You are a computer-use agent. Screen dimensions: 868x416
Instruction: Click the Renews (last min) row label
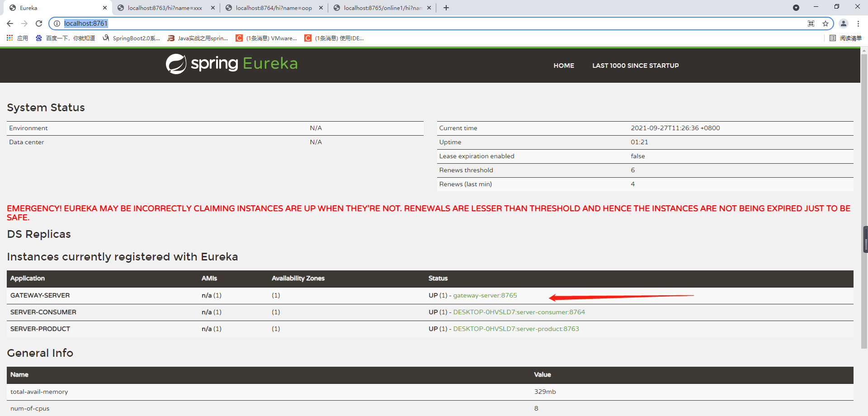tap(465, 184)
